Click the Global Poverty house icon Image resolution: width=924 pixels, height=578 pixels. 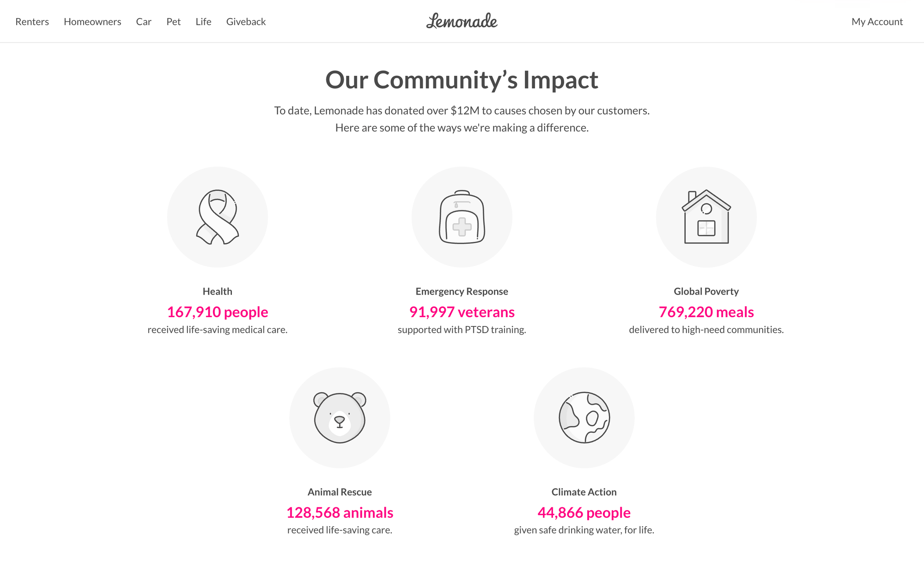point(706,217)
